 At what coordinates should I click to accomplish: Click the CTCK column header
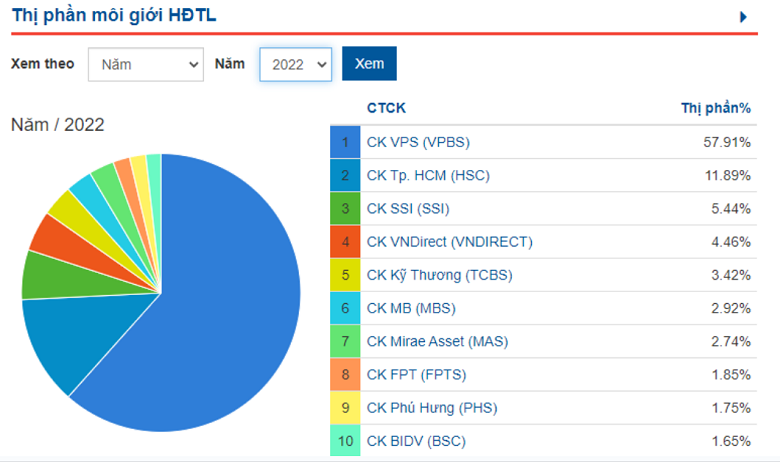386,108
